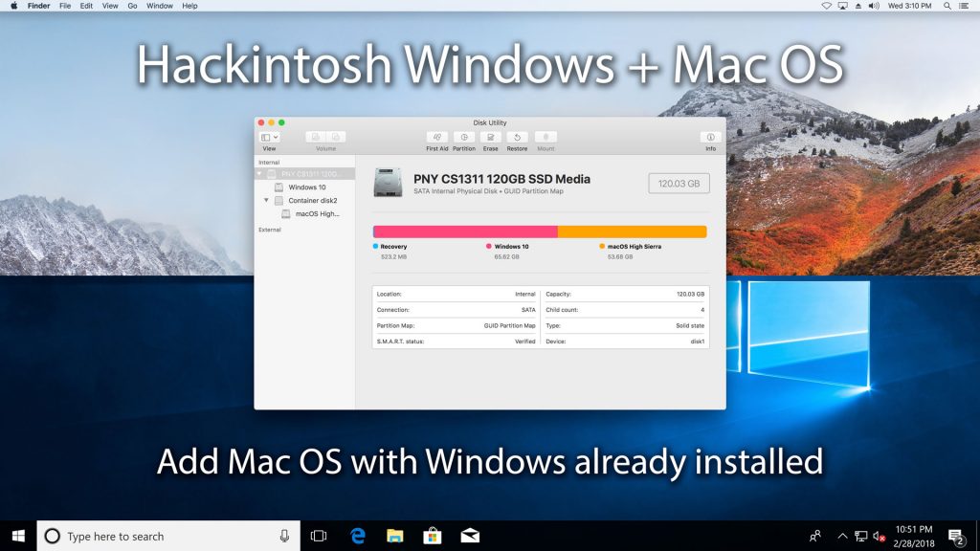The height and width of the screenshot is (551, 980).
Task: Open the Finder menu
Action: (x=38, y=6)
